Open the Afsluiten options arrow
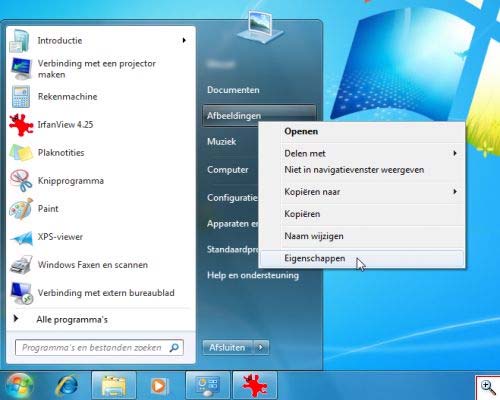 261,348
